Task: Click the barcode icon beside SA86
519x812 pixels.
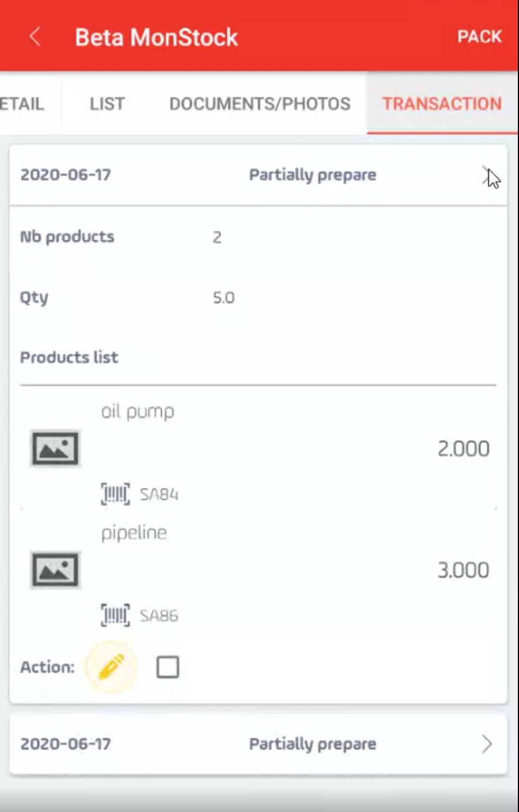Action: 115,616
